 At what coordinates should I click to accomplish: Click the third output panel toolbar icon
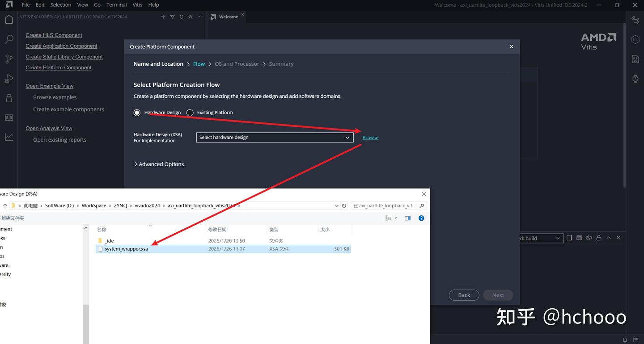(x=589, y=238)
